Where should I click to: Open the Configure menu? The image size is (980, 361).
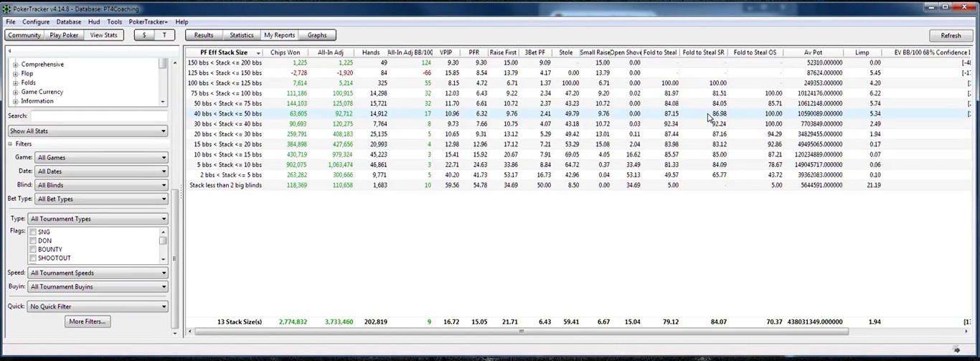point(36,22)
